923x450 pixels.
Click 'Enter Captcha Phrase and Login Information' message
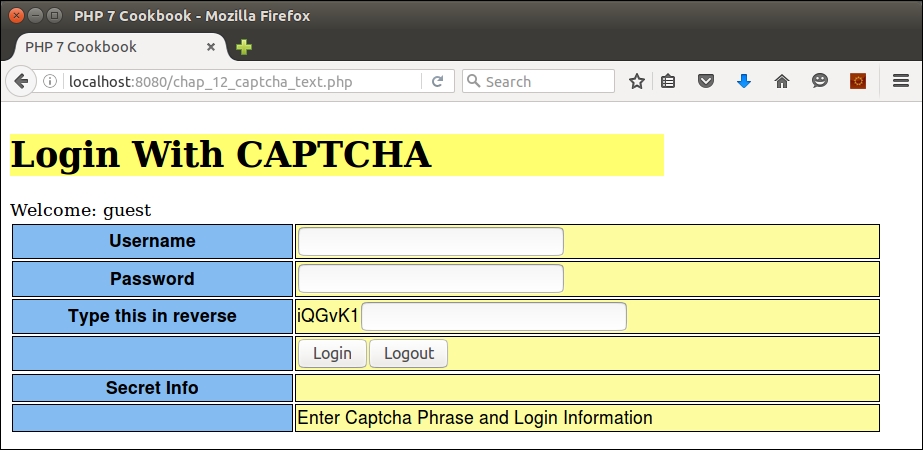click(475, 418)
